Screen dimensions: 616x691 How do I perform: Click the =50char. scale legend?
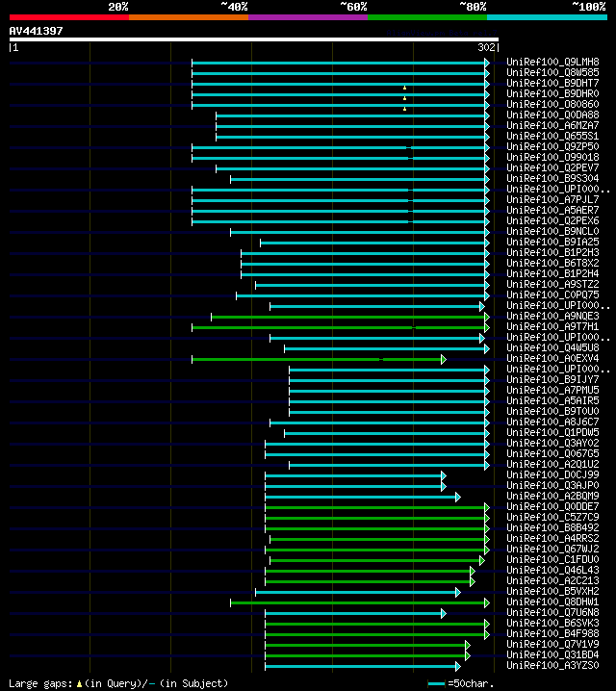click(x=461, y=684)
